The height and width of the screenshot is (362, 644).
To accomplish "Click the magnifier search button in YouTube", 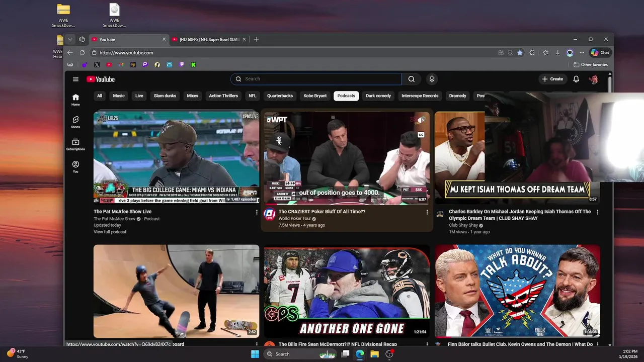I will [x=412, y=79].
